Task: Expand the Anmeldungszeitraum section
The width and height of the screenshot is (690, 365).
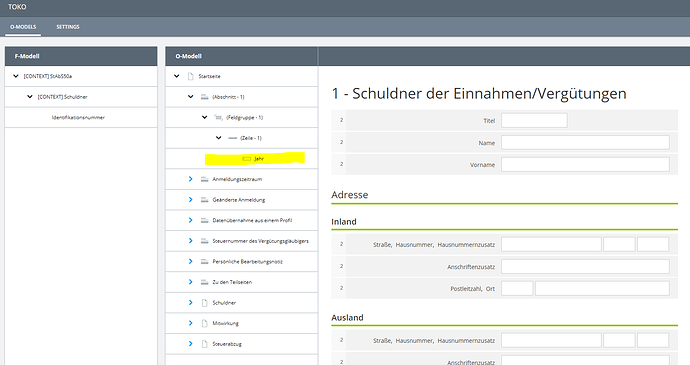Action: point(191,179)
